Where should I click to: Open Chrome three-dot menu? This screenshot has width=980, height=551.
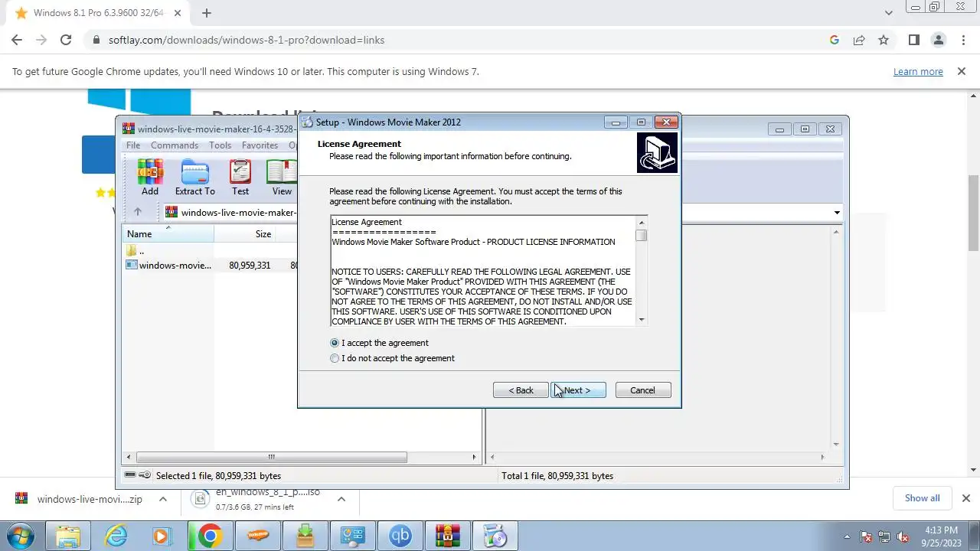(962, 40)
